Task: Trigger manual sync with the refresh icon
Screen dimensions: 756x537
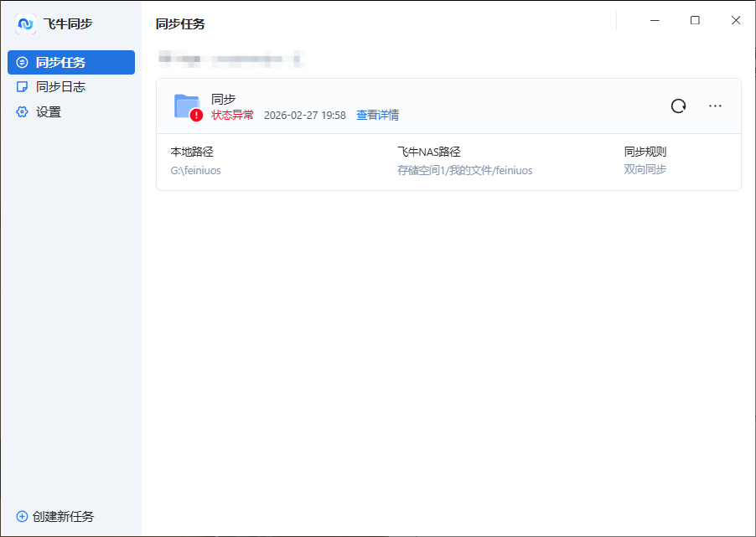Action: (678, 106)
